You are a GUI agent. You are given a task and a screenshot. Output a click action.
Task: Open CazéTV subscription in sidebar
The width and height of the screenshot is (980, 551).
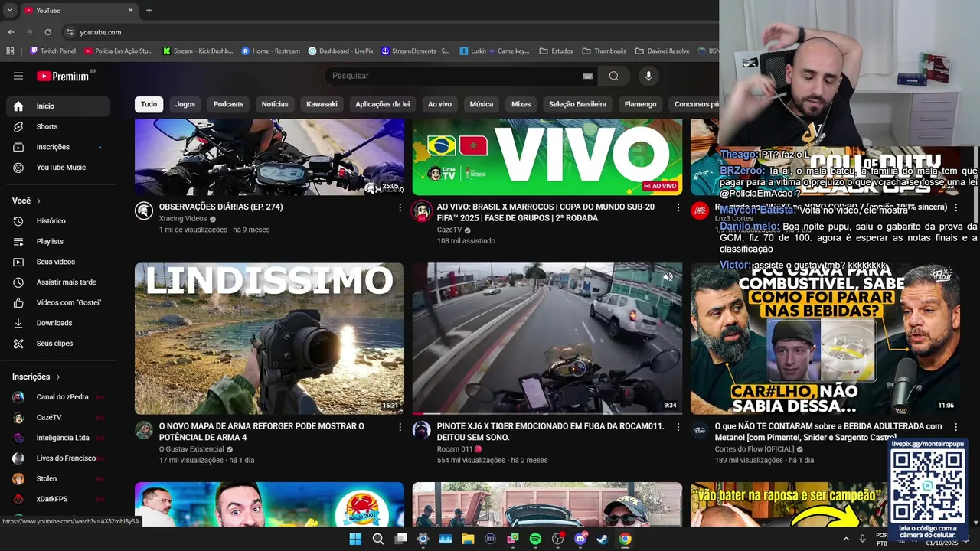(x=58, y=418)
